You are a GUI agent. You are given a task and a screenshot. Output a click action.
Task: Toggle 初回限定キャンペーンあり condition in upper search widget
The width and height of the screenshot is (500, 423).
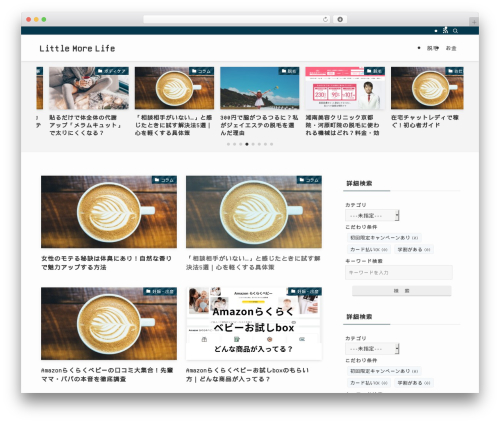384,238
